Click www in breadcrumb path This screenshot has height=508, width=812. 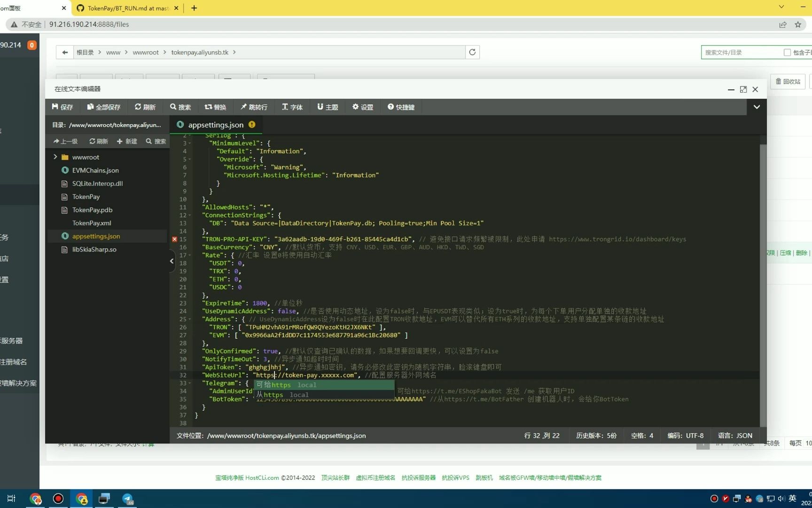tap(113, 52)
